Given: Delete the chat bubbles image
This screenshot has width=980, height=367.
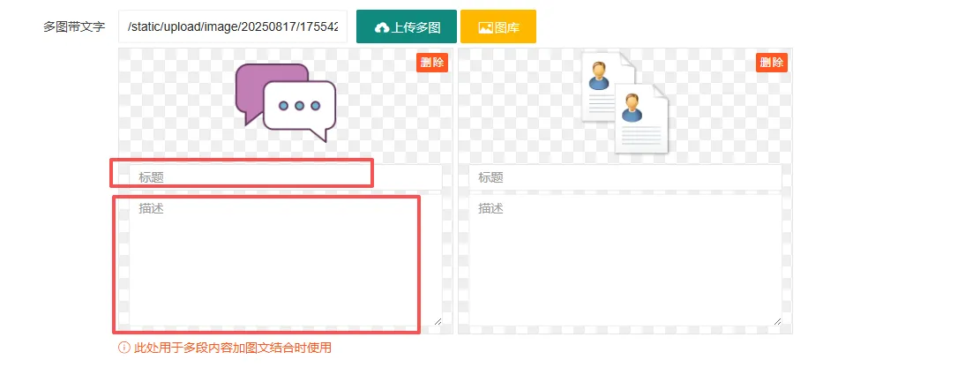Looking at the screenshot, I should point(432,63).
